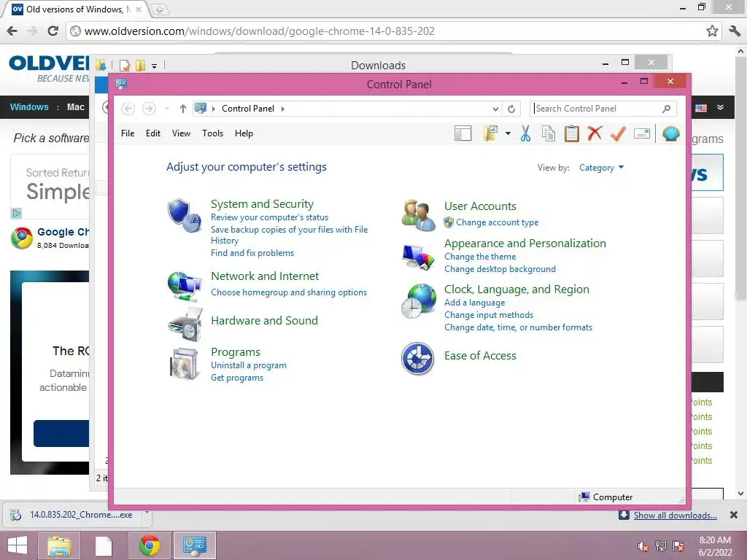Open the Downloads quick access toolbar dropdown
Viewport: 747px width, 560px height.
[x=155, y=66]
